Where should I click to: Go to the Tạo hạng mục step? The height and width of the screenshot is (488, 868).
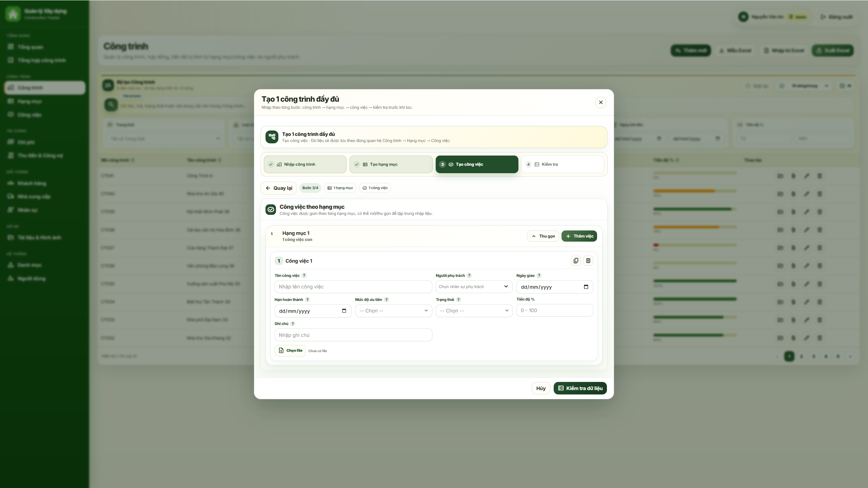391,164
